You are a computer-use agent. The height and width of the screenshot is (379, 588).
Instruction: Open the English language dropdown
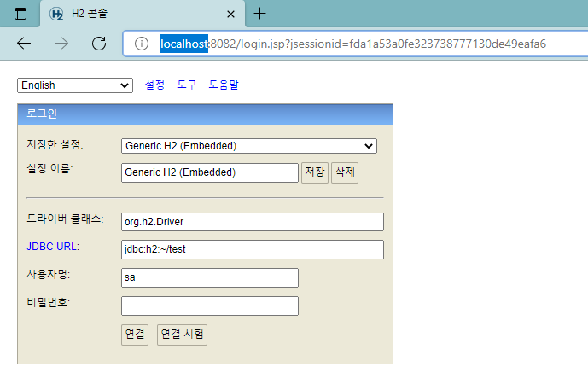75,85
